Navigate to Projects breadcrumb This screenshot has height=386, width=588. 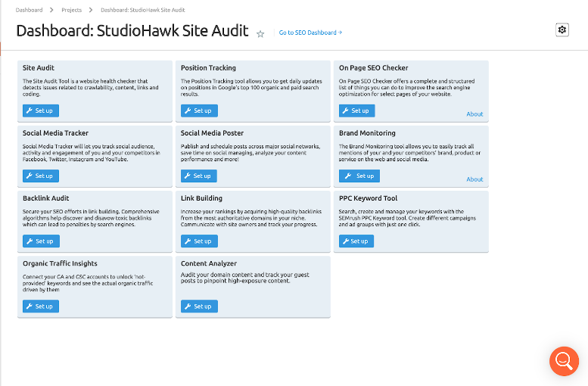pos(72,10)
